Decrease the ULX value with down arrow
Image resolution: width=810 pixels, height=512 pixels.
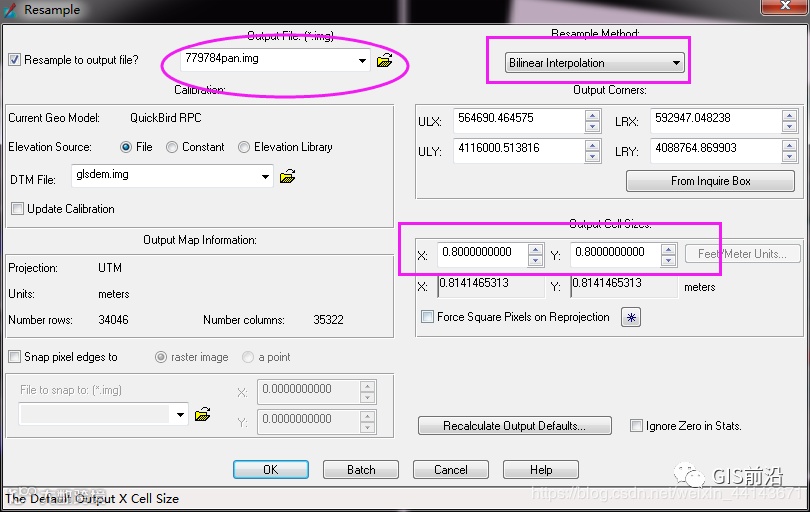coord(593,127)
